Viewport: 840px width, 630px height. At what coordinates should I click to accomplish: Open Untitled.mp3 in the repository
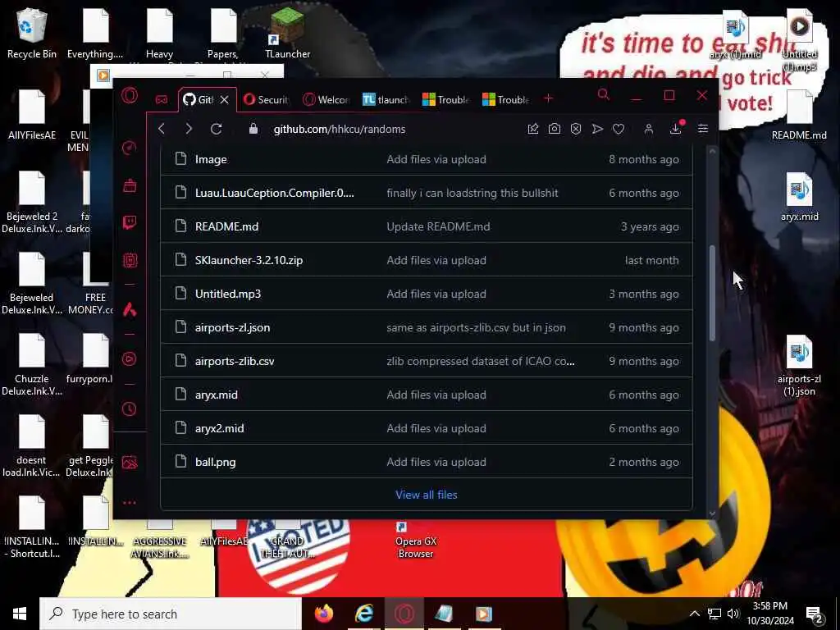click(x=228, y=294)
